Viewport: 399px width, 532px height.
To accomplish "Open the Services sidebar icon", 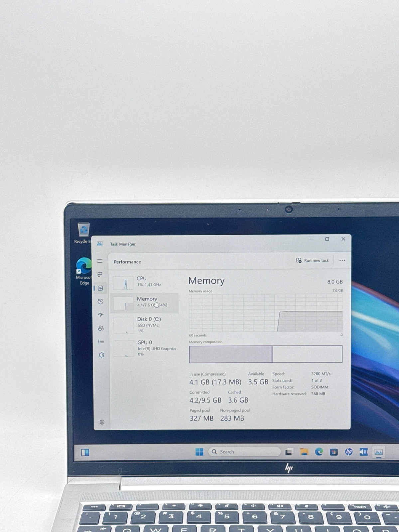I will (101, 355).
